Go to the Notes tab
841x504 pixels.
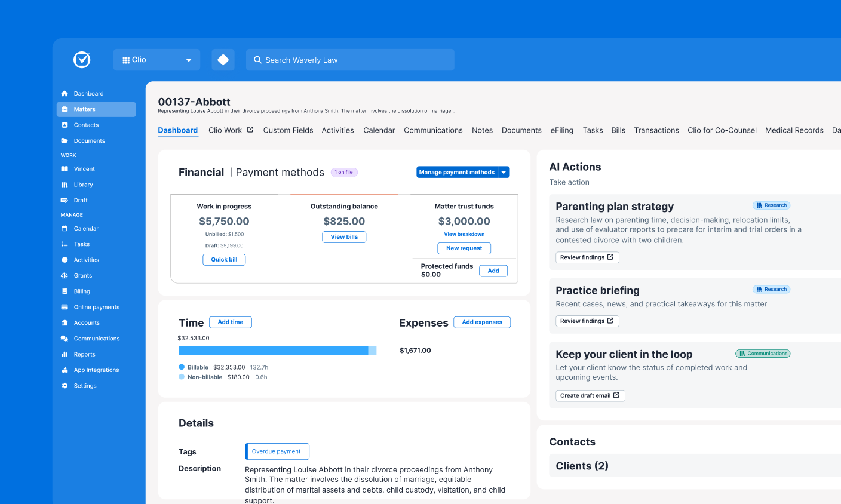(482, 130)
